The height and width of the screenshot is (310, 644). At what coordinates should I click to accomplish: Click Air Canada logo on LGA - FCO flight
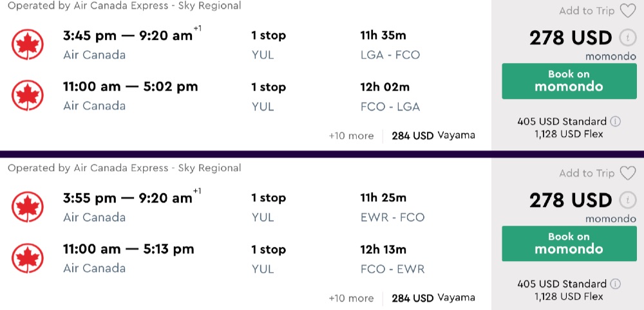coord(28,44)
